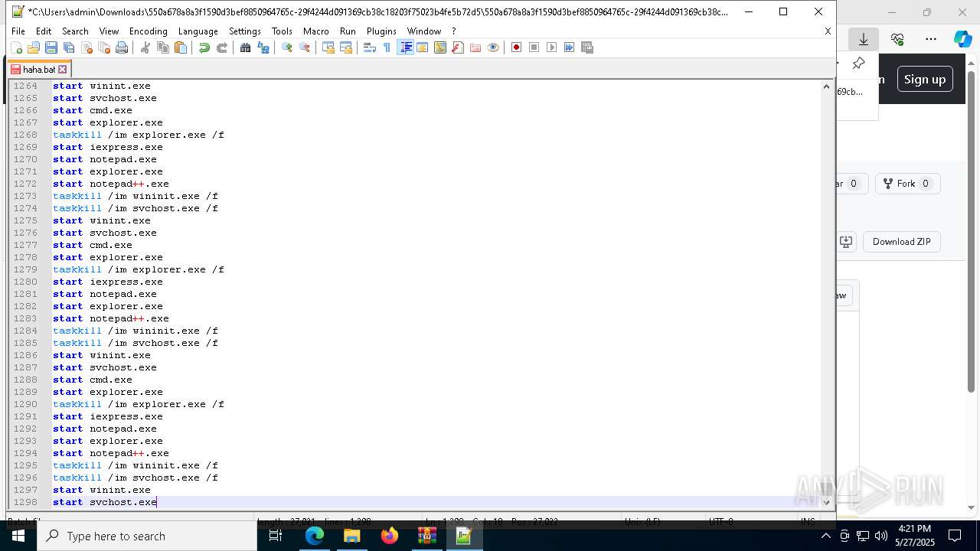This screenshot has height=551, width=980.
Task: Place cursor on line 1298 svchost.exe
Action: click(105, 502)
